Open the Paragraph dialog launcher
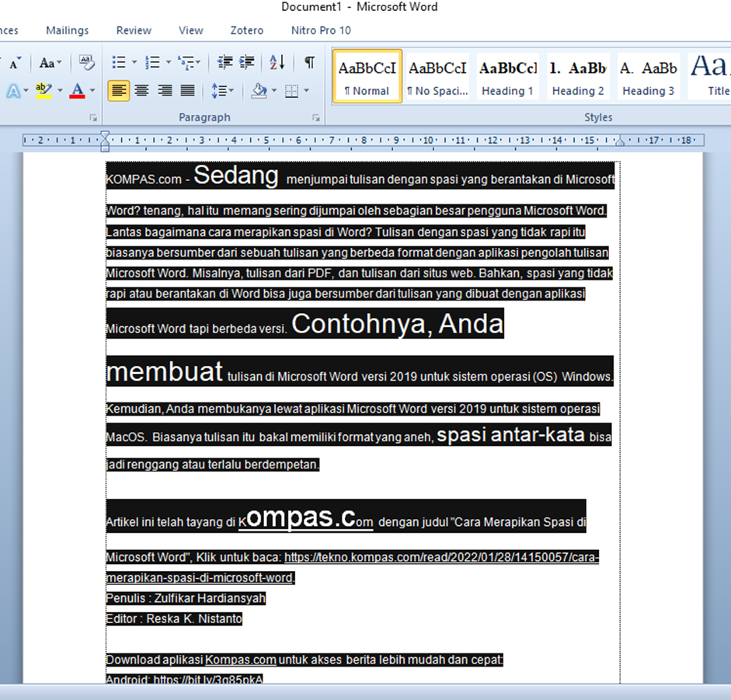This screenshot has height=700, width=731. 316,118
